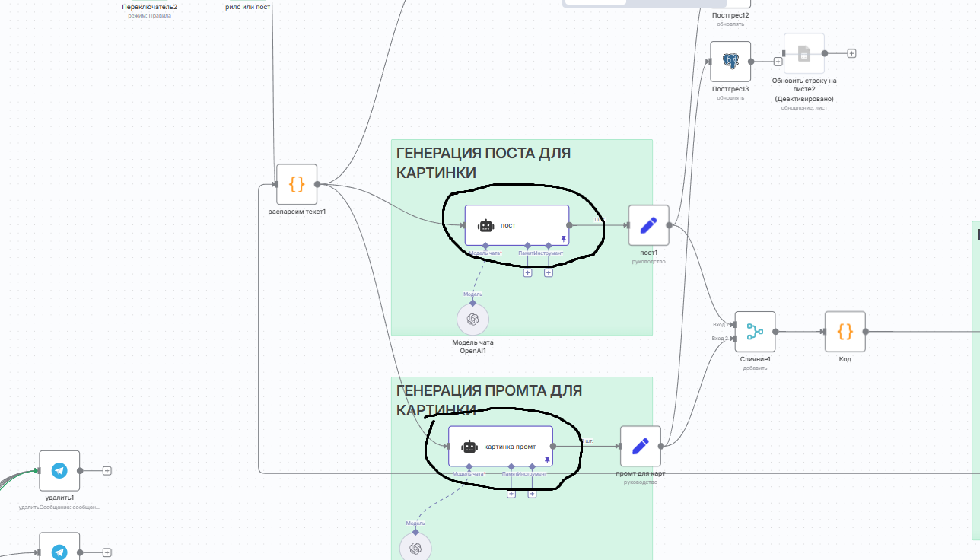Click the "Переключатель2" node label
980x560 pixels.
tap(149, 7)
